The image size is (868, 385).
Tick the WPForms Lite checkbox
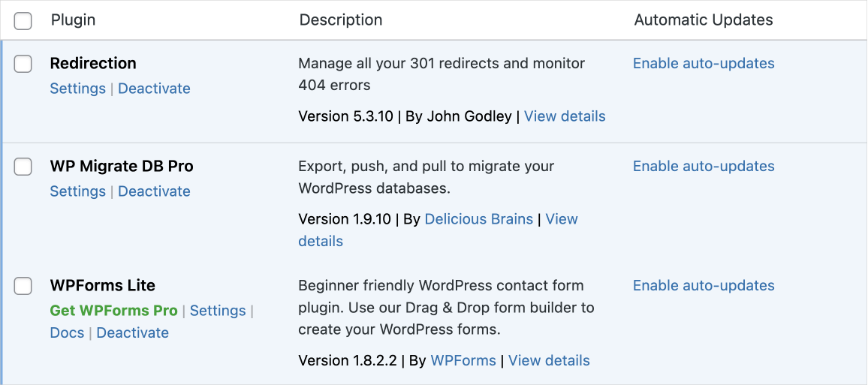(x=23, y=286)
